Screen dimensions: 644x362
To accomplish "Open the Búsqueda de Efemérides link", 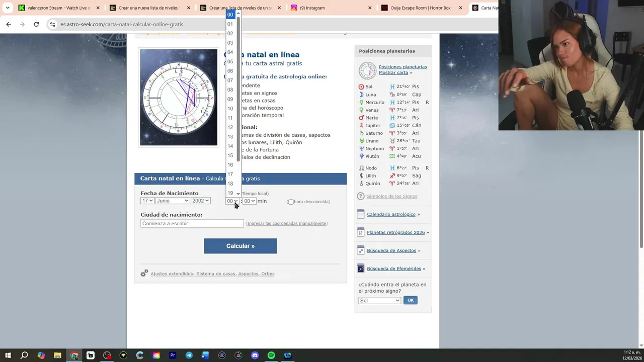I will pos(394,268).
